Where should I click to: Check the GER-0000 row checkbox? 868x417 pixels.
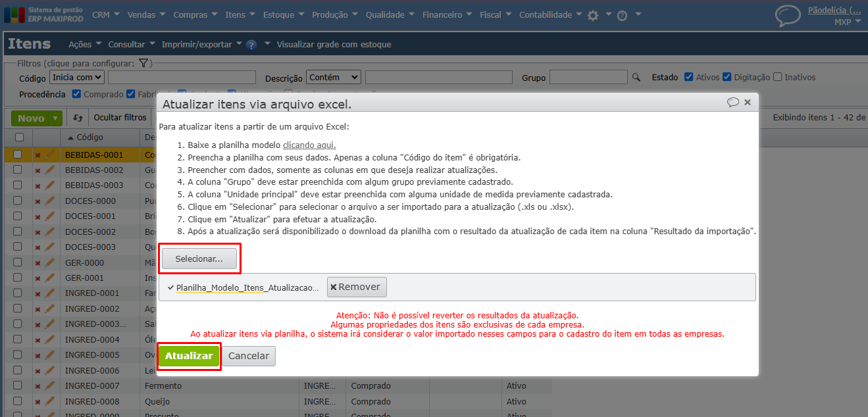[18, 262]
